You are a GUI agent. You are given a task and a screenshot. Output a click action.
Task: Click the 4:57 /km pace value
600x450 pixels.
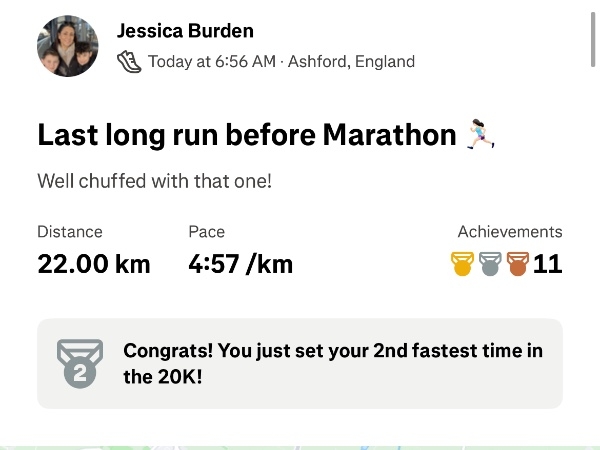tap(240, 264)
